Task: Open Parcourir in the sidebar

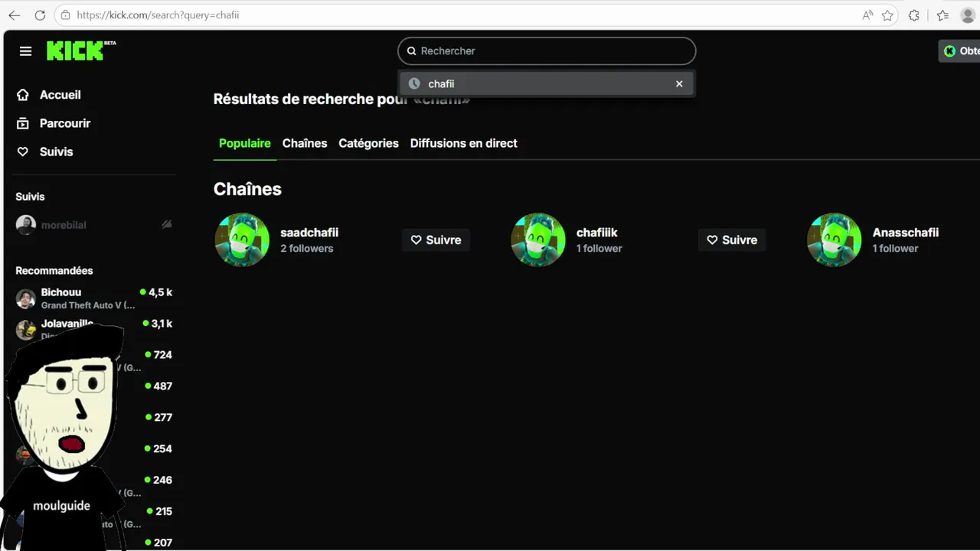Action: (64, 123)
